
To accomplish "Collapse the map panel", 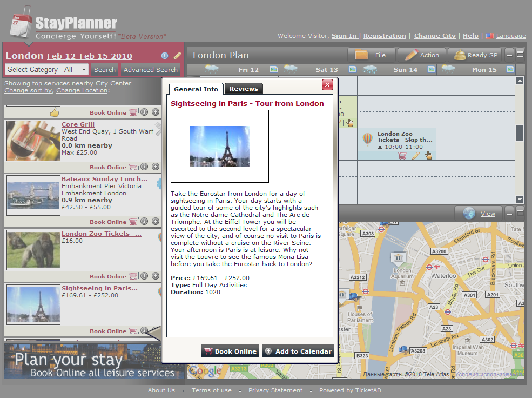I will coord(509,213).
